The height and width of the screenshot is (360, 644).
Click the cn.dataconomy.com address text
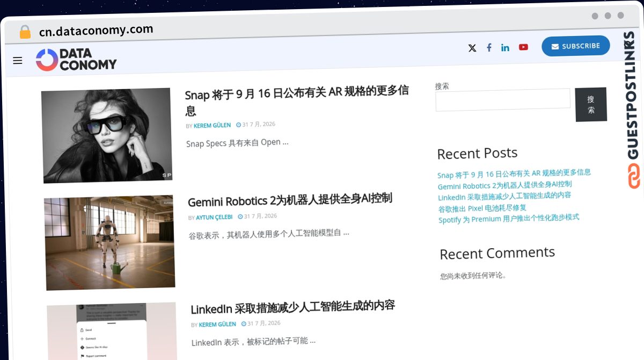tap(96, 30)
